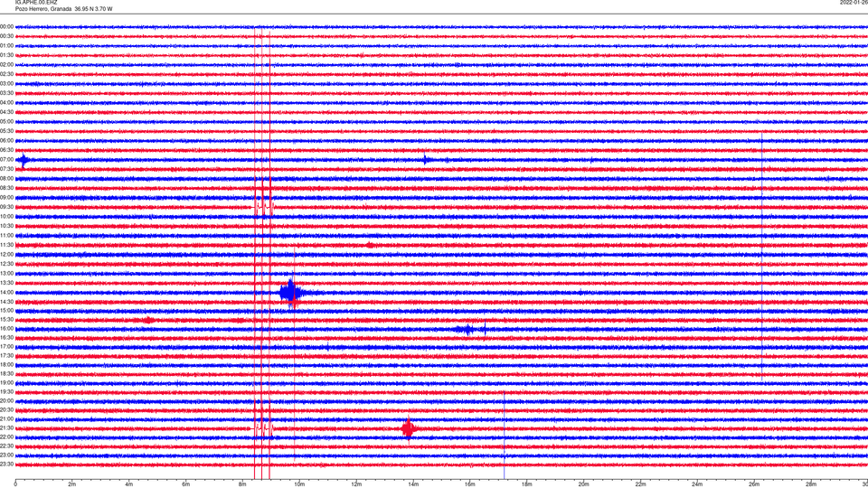Click the 4m time axis label
The height and width of the screenshot is (488, 868).
click(129, 484)
